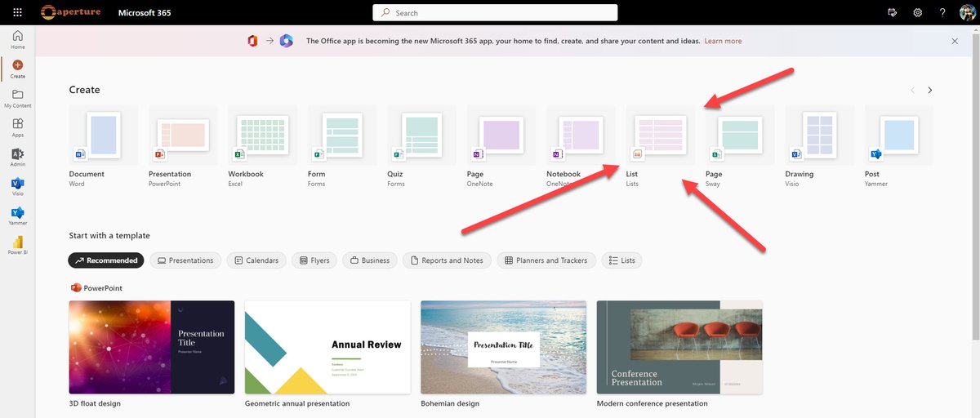The width and height of the screenshot is (980, 418).
Task: Create a new OneNote Page
Action: pos(501,146)
